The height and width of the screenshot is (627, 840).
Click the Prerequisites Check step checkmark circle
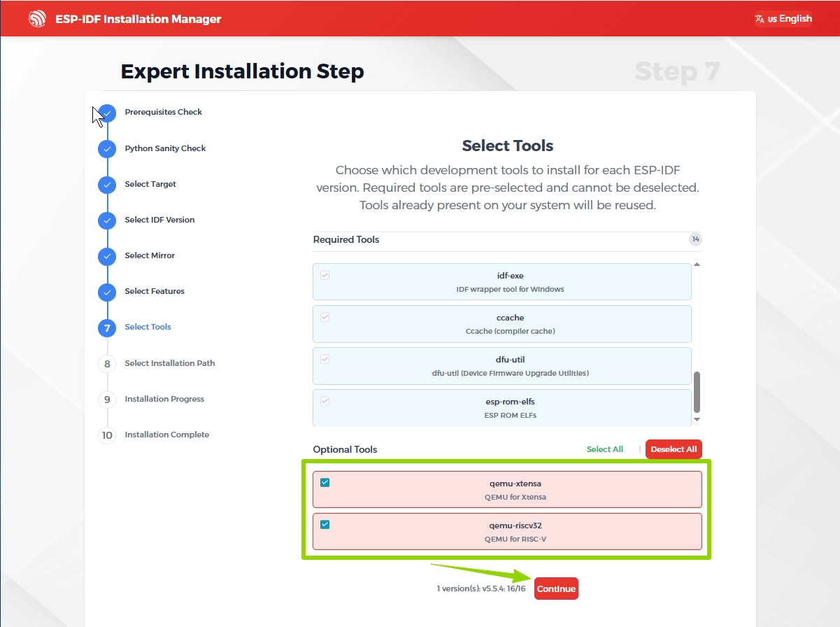[x=107, y=113]
